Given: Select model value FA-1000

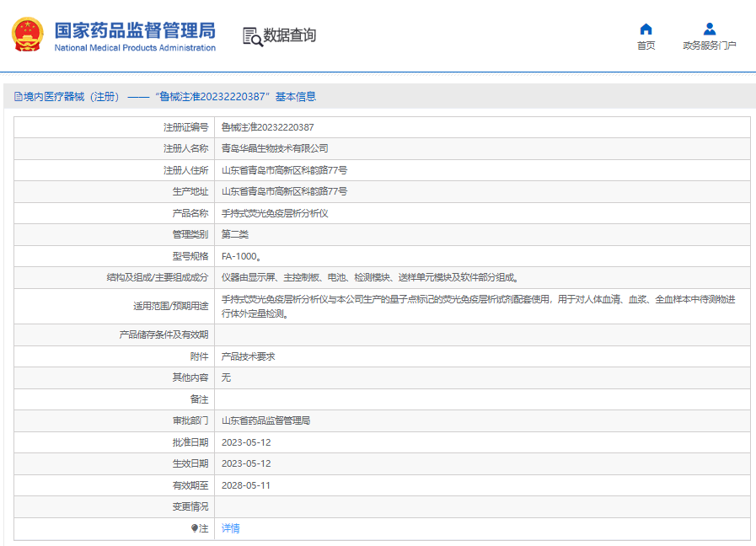Looking at the screenshot, I should click(x=241, y=256).
